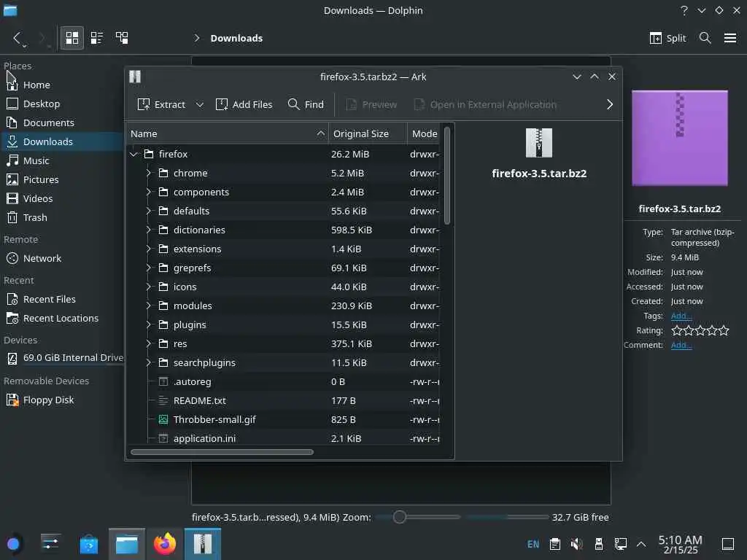
Task: Expand the dictionaries folder
Action: pyautogui.click(x=148, y=230)
